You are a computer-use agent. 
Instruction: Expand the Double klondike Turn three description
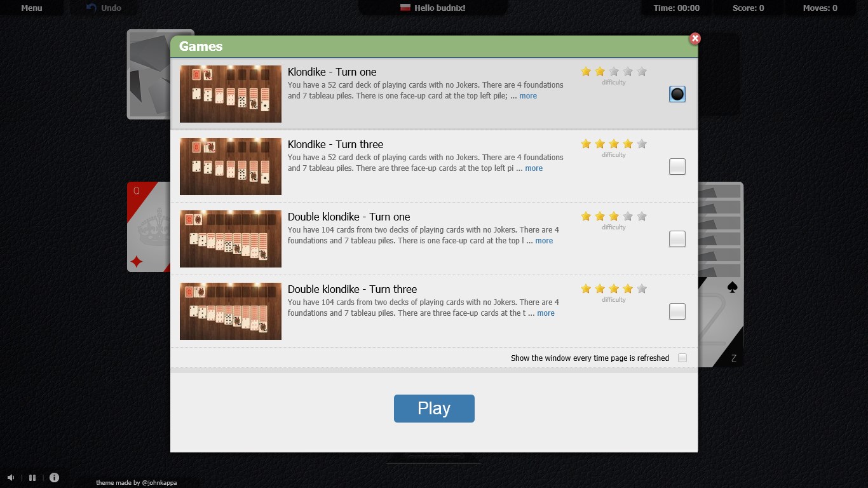(x=545, y=313)
